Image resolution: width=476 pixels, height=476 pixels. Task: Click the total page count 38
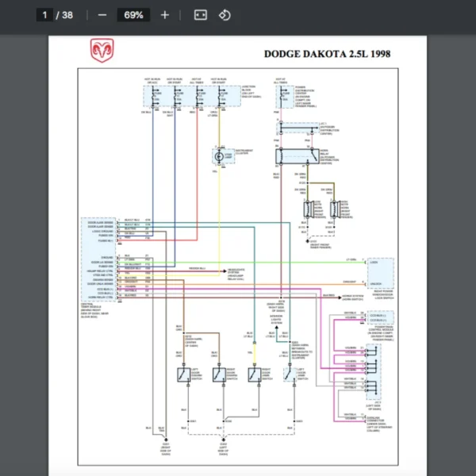coord(67,15)
